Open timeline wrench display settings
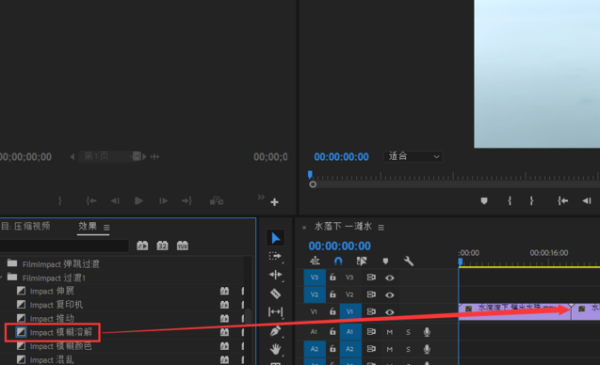The image size is (600, 365). (408, 261)
